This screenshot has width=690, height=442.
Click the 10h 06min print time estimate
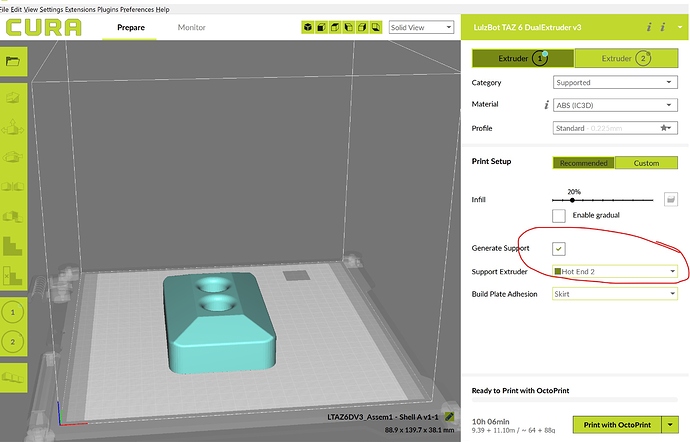tap(490, 421)
